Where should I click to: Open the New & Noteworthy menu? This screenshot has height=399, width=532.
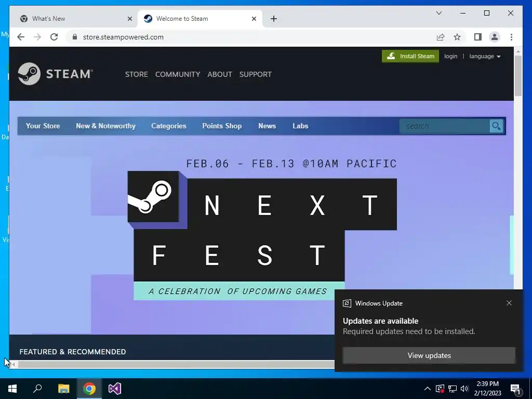tap(105, 126)
